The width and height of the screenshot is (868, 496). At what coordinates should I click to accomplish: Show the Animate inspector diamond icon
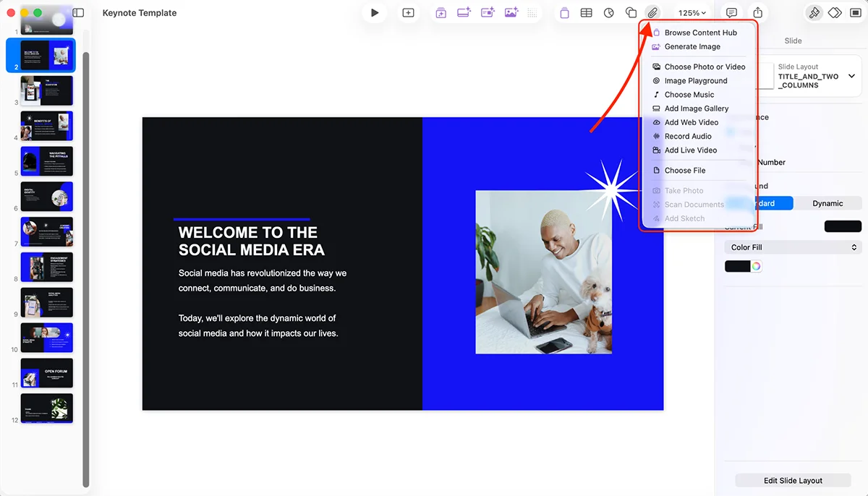click(835, 13)
